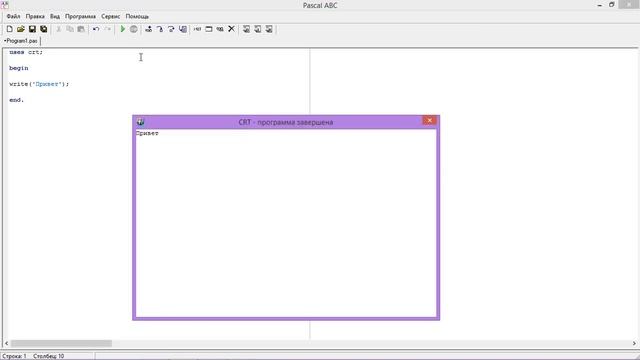Screen dimensions: 640x360
Task: Undo last edit with arrow icon
Action: (96, 29)
